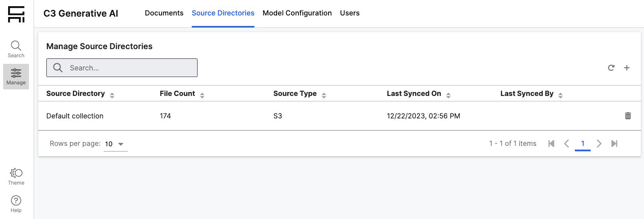This screenshot has height=219, width=644.
Task: Open the Search sidebar item
Action: click(x=16, y=49)
